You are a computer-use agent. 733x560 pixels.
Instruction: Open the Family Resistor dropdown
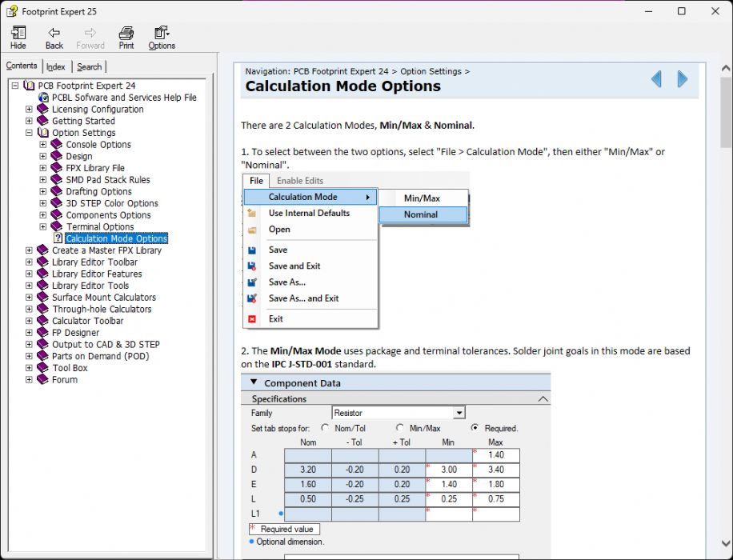pyautogui.click(x=459, y=413)
